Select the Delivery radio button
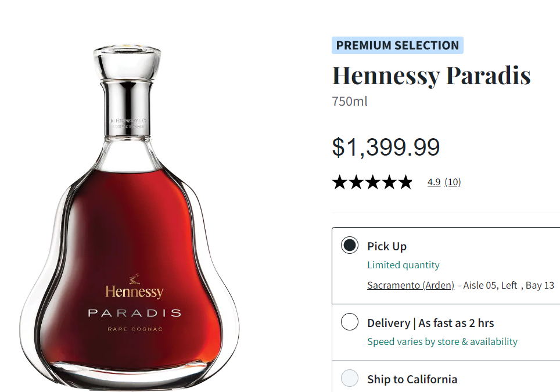The image size is (560, 392). click(x=350, y=322)
